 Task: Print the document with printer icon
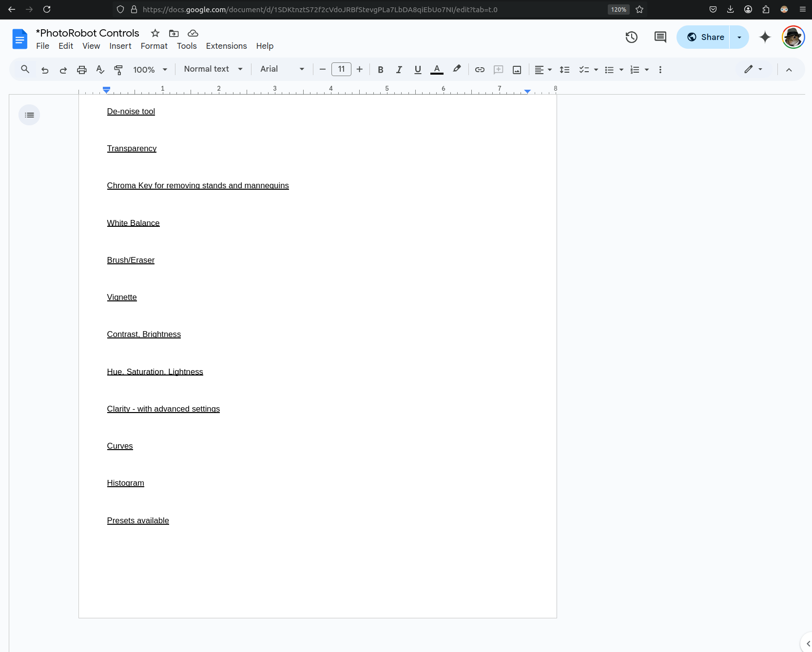click(82, 70)
